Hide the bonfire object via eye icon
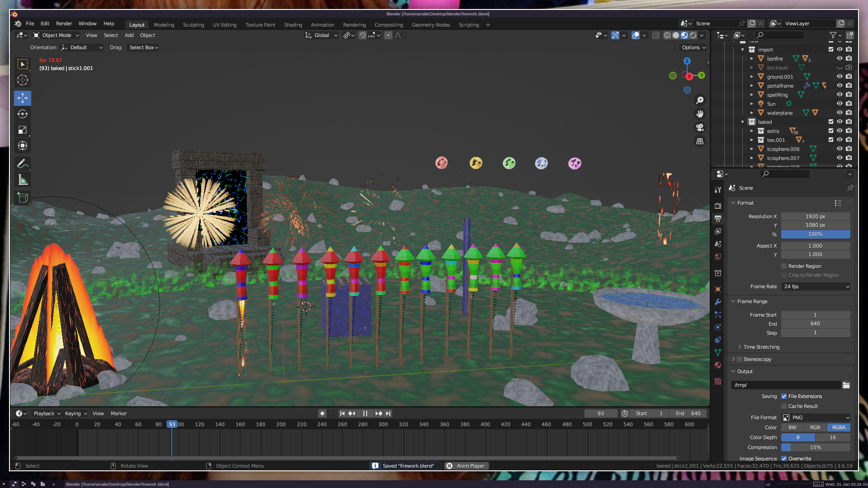The width and height of the screenshot is (868, 488). coord(840,59)
